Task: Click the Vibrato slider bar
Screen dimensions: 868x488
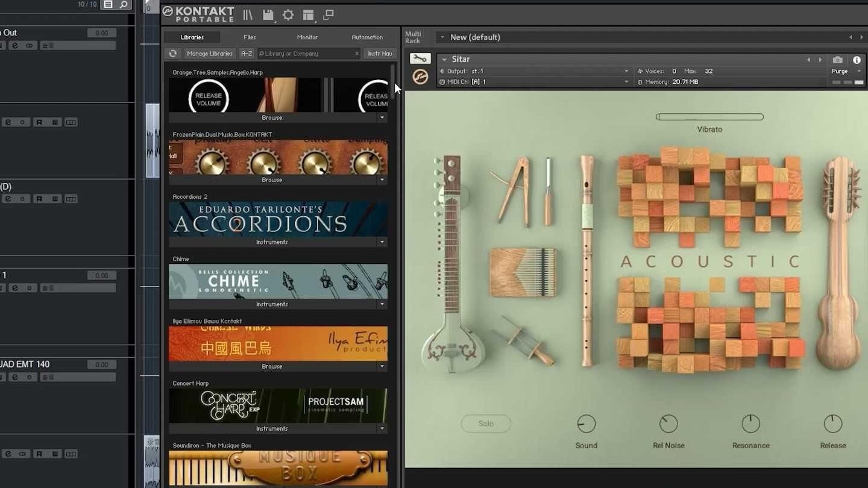Action: pyautogui.click(x=709, y=117)
